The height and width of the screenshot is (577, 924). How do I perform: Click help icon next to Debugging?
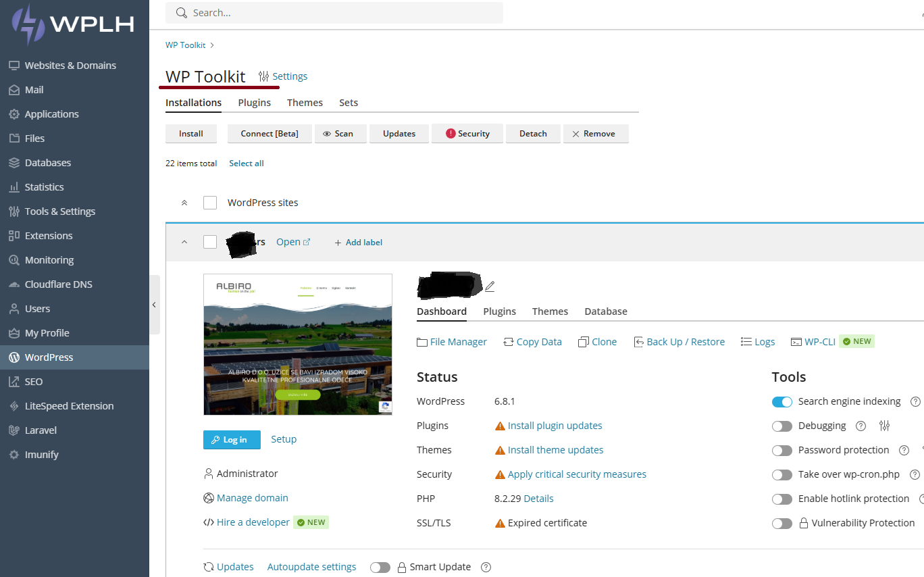click(861, 426)
